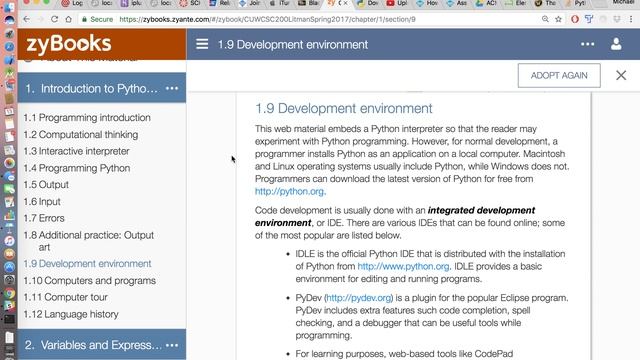
Task: Switch to the 'Ele' browser tab
Action: 516,3
